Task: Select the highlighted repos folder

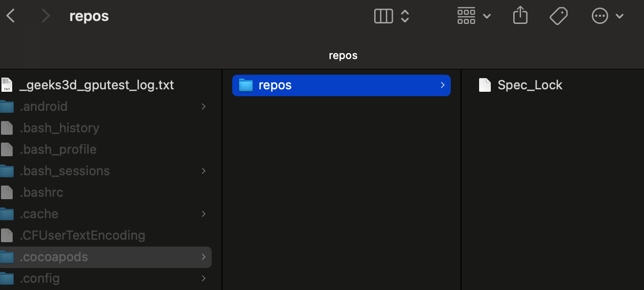Action: tap(275, 85)
